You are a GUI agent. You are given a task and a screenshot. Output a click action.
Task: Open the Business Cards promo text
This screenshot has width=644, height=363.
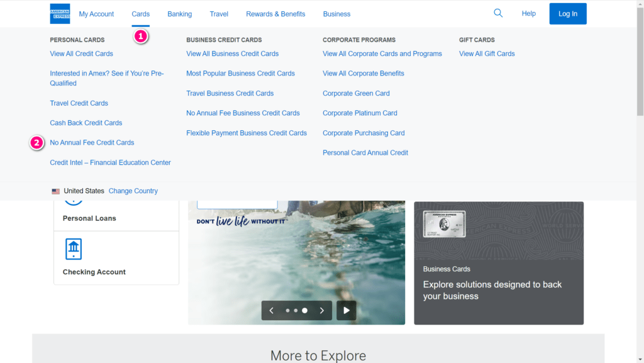(492, 290)
